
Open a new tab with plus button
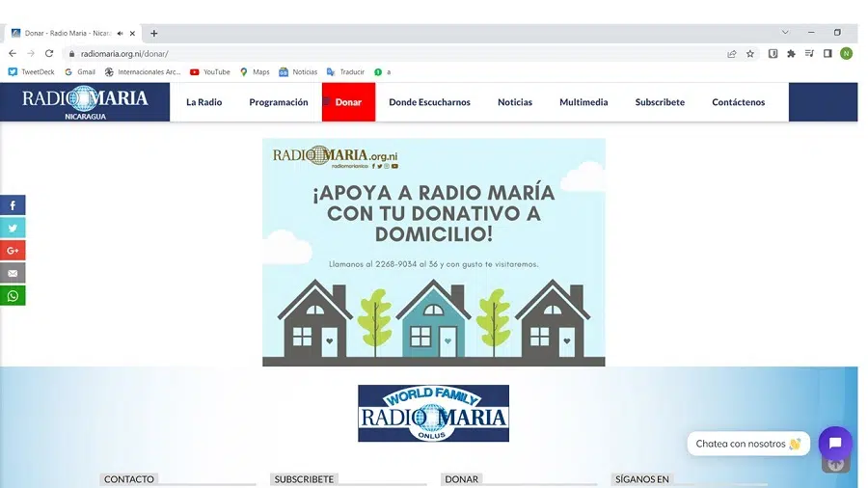154,33
